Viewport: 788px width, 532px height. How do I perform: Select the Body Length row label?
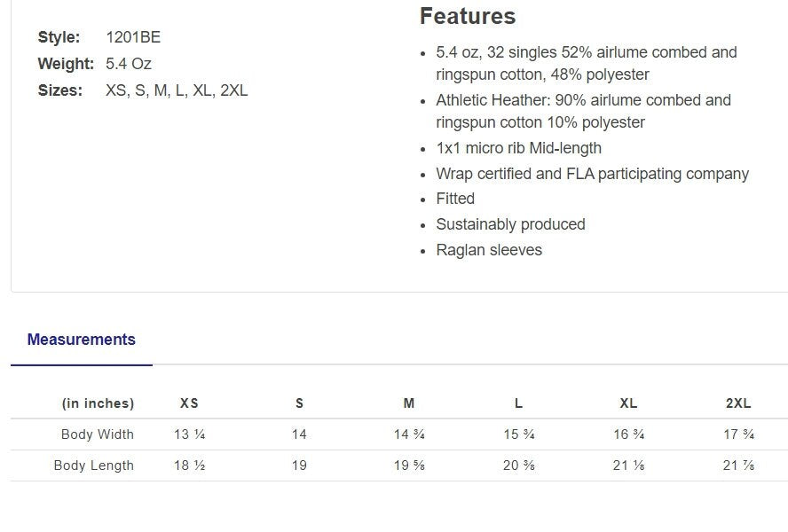94,465
